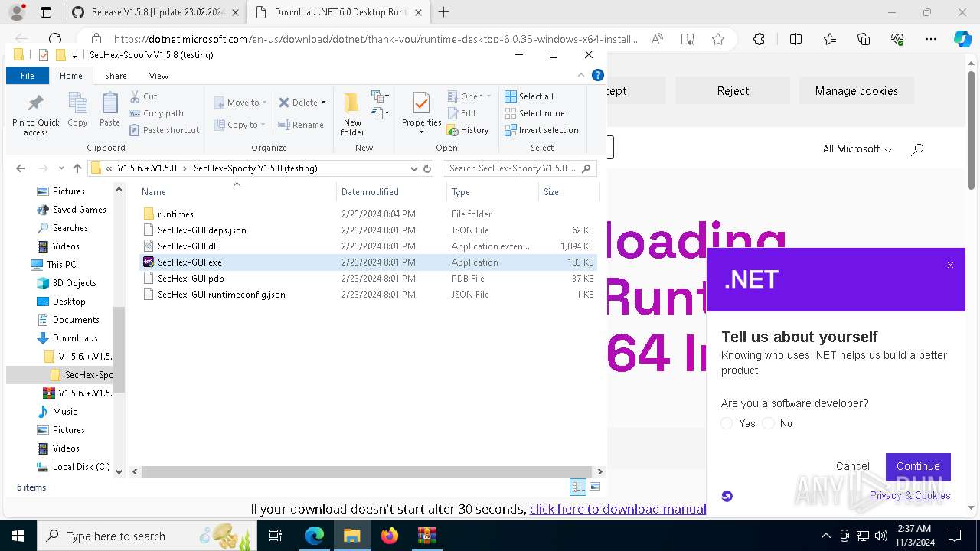Open Task View on taskbar
Image resolution: width=980 pixels, height=551 pixels.
276,536
